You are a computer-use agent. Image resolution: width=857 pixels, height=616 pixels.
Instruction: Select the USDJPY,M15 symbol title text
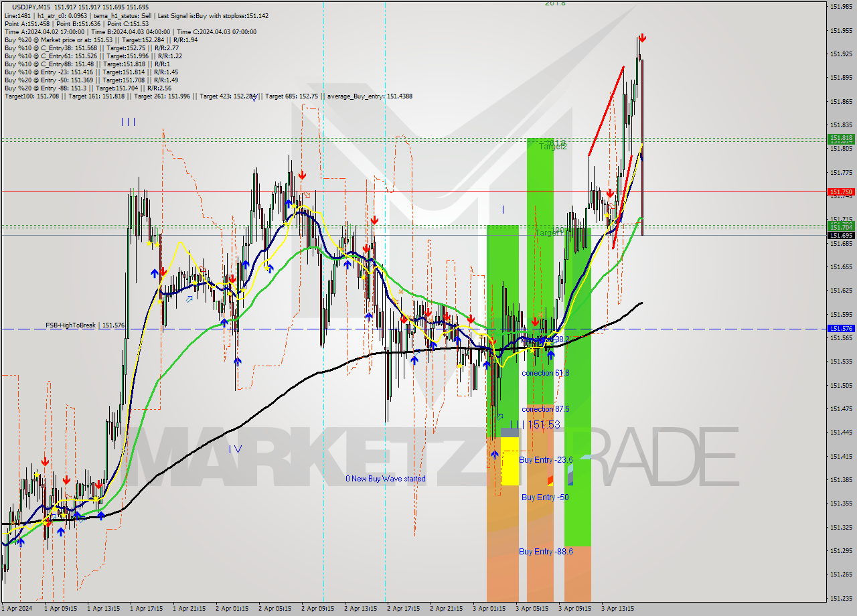[31, 7]
